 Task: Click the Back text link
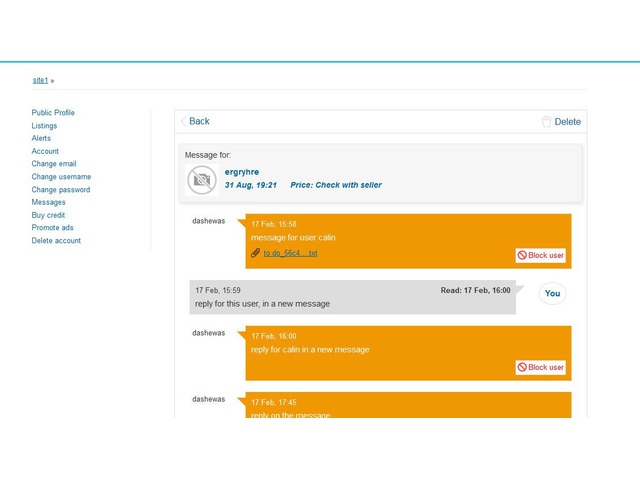click(x=199, y=121)
